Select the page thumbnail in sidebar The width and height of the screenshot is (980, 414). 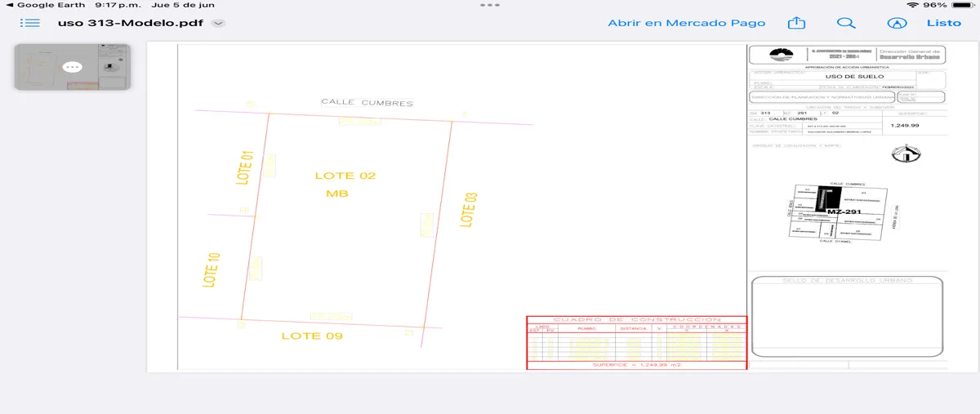(73, 66)
